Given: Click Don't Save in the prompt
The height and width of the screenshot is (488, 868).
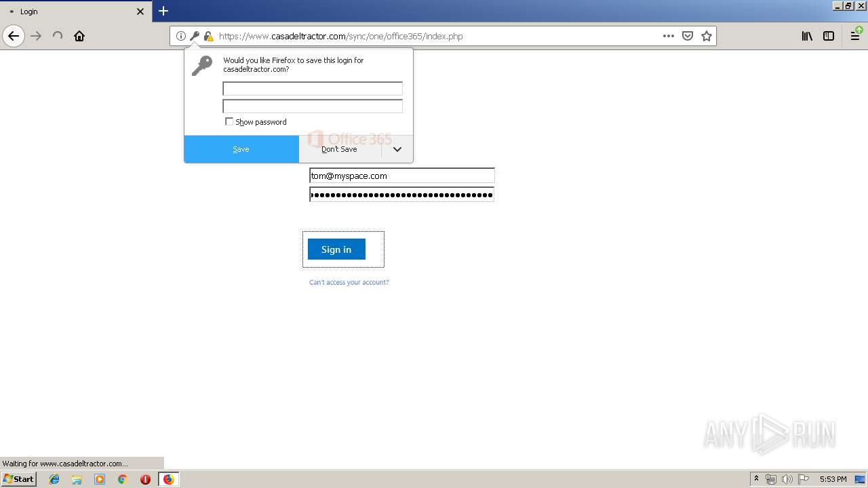Looking at the screenshot, I should click(340, 149).
